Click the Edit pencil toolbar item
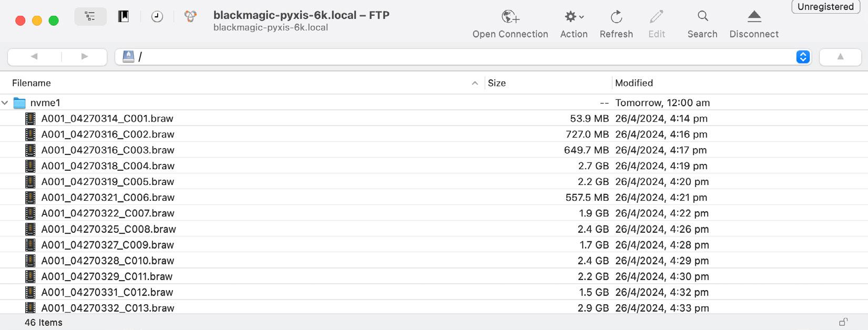 (657, 25)
